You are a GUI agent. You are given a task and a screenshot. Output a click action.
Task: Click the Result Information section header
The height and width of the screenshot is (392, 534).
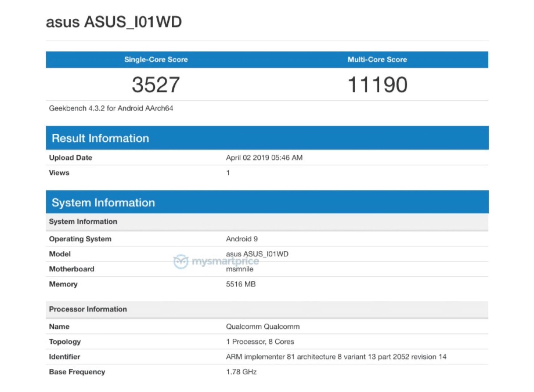100,138
